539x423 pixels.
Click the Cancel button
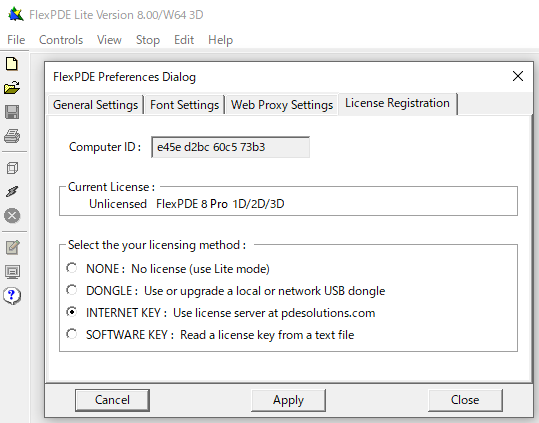(x=112, y=400)
